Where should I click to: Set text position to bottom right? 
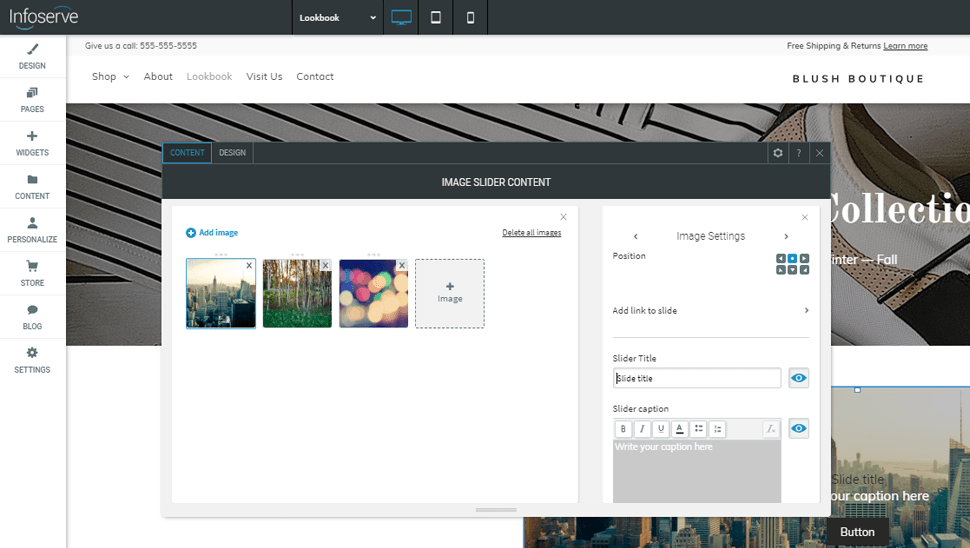(804, 270)
